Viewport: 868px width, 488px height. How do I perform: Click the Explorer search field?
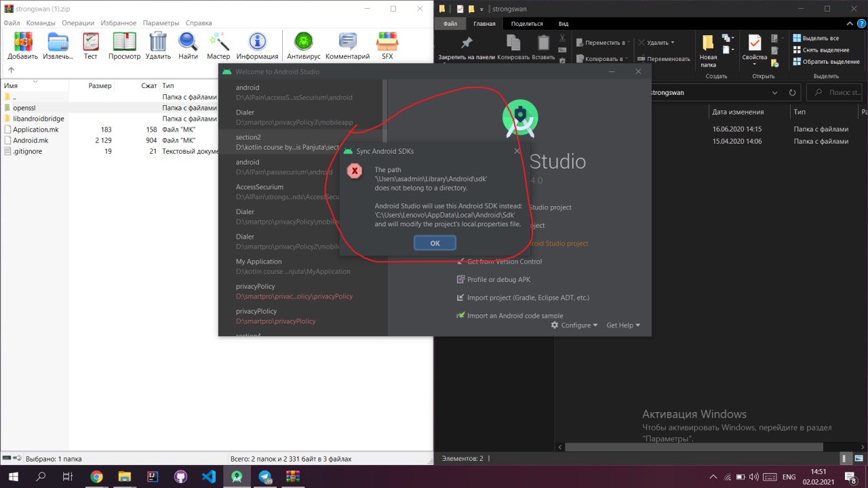[x=836, y=92]
